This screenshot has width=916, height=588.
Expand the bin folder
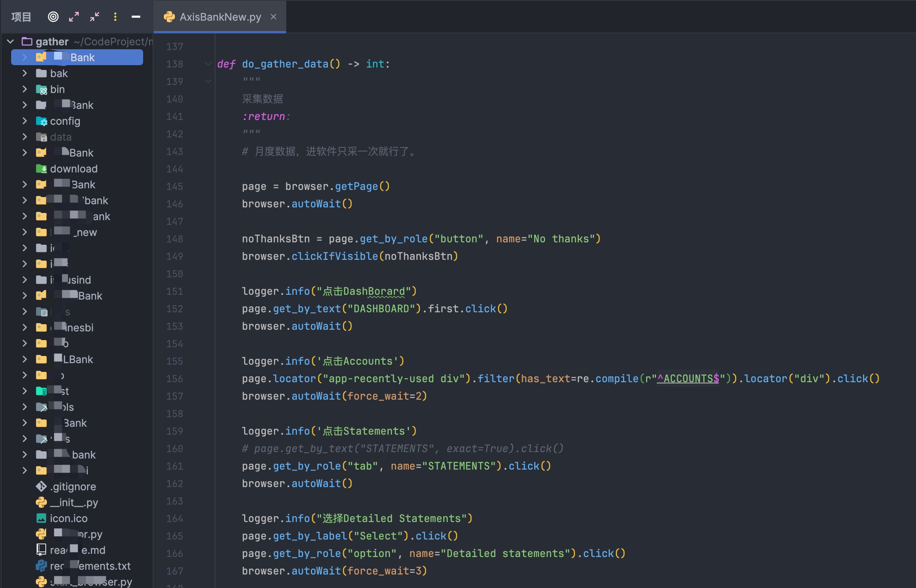25,89
